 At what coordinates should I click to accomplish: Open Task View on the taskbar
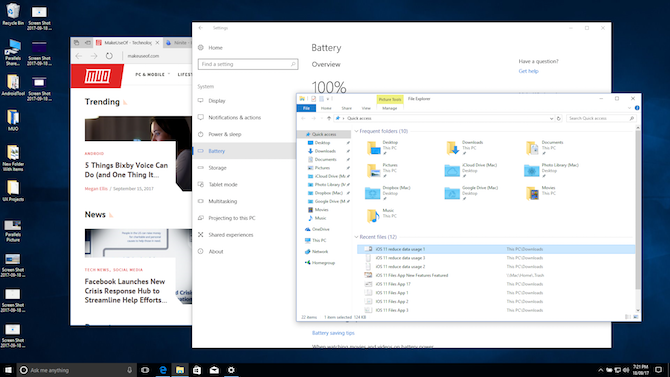click(x=145, y=370)
